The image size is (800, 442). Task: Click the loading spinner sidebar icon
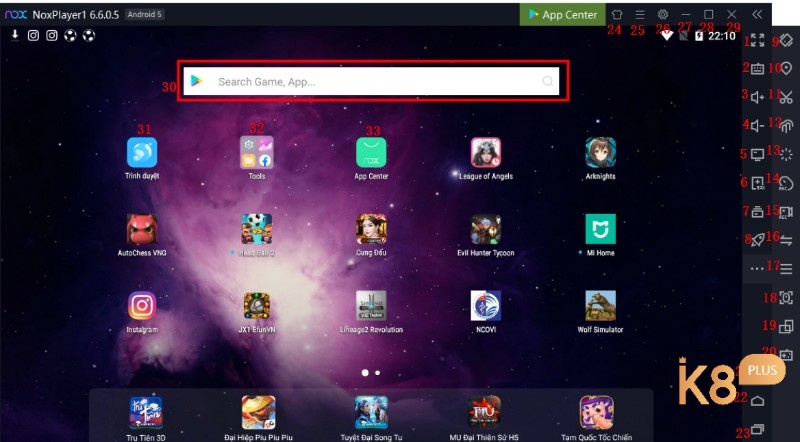pos(786,154)
